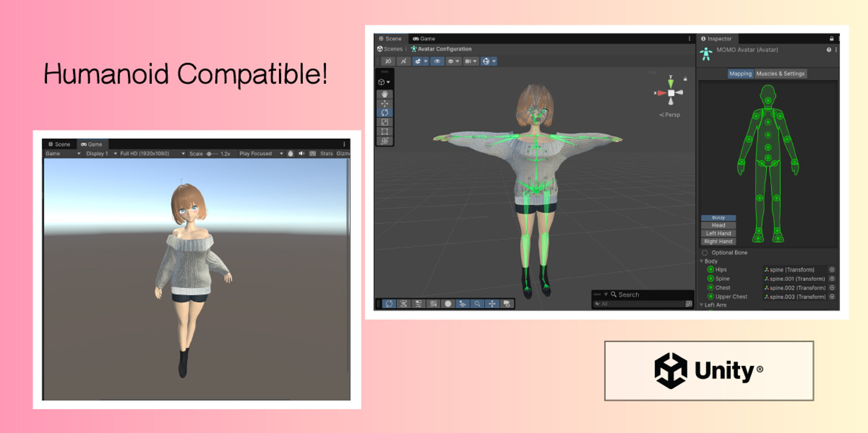
Task: Toggle the bug debugger icon in Game toolbar
Action: pos(290,154)
